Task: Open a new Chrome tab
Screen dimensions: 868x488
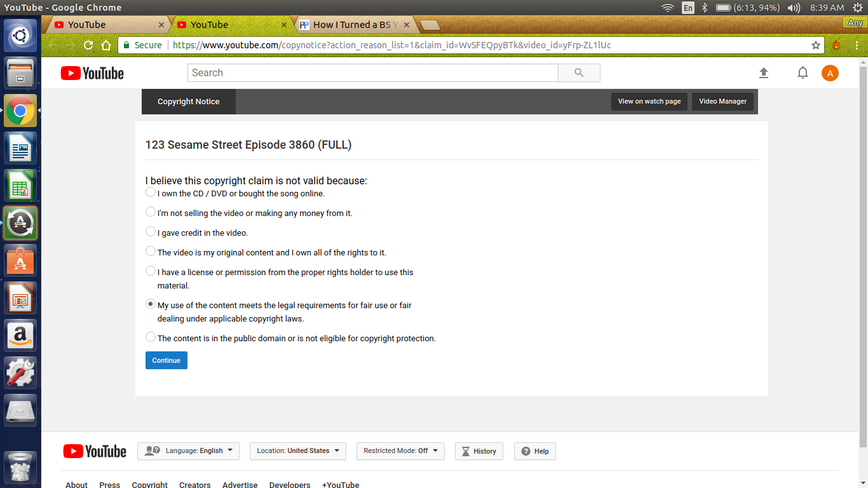Action: click(430, 25)
